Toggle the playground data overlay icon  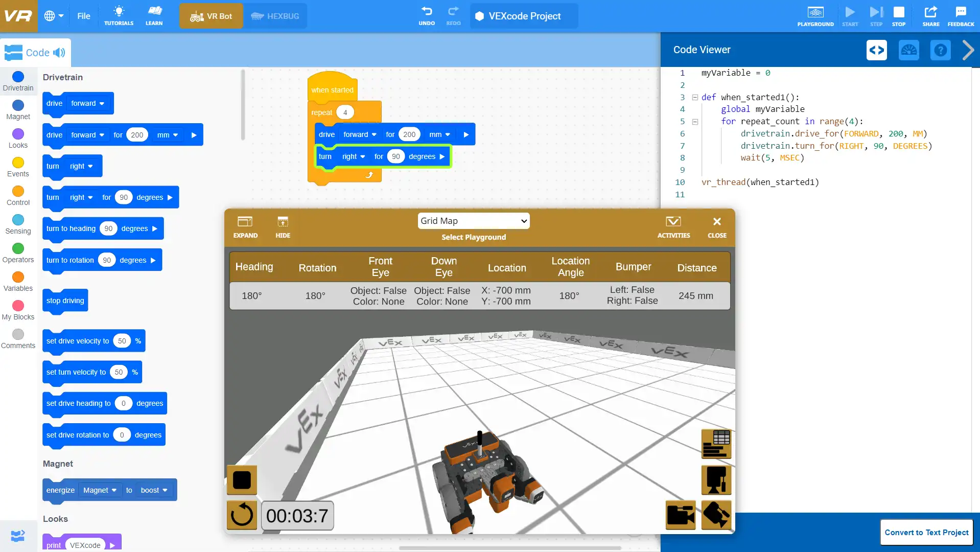coord(716,444)
